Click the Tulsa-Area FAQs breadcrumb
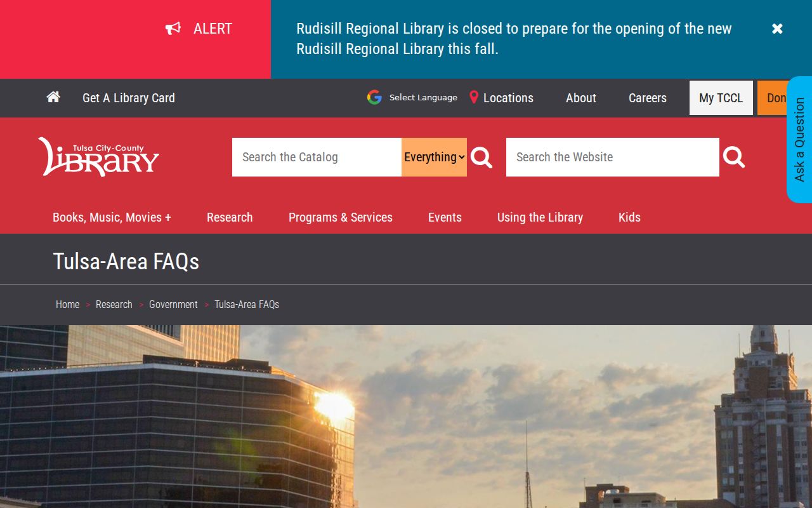This screenshot has width=812, height=508. [x=247, y=305]
